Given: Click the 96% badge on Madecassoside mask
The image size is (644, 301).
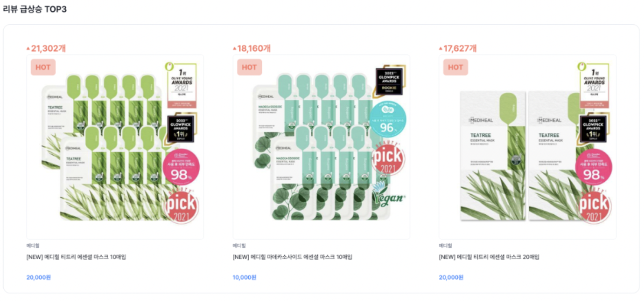Looking at the screenshot, I should [387, 119].
